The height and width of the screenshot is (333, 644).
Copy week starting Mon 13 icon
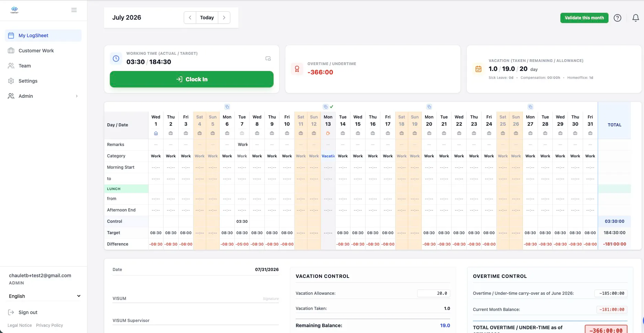click(325, 107)
